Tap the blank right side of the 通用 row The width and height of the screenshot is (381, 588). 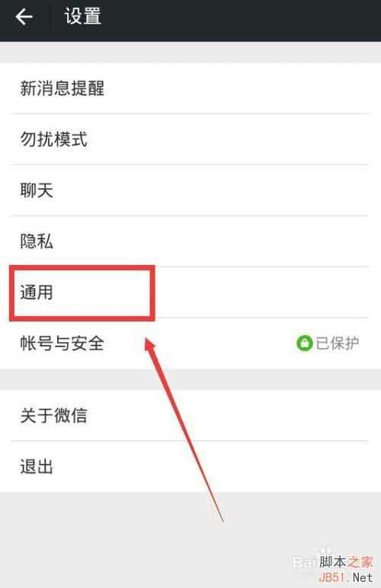pos(262,292)
